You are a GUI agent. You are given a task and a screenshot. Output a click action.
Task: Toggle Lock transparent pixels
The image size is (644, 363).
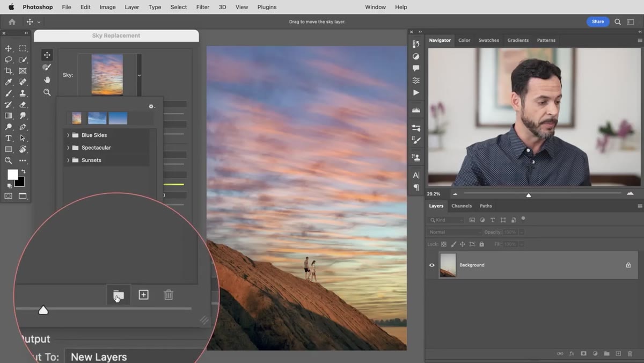(x=444, y=244)
